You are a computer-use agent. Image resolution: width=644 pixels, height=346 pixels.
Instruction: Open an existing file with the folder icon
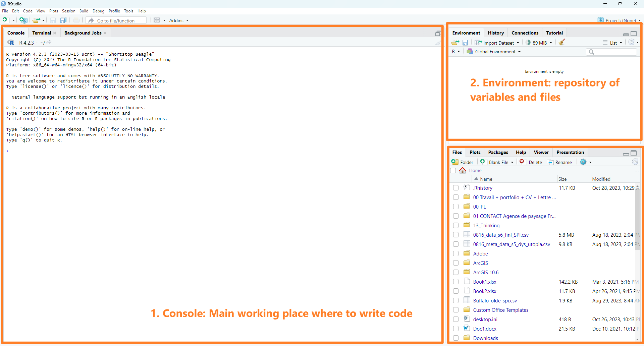click(x=36, y=20)
